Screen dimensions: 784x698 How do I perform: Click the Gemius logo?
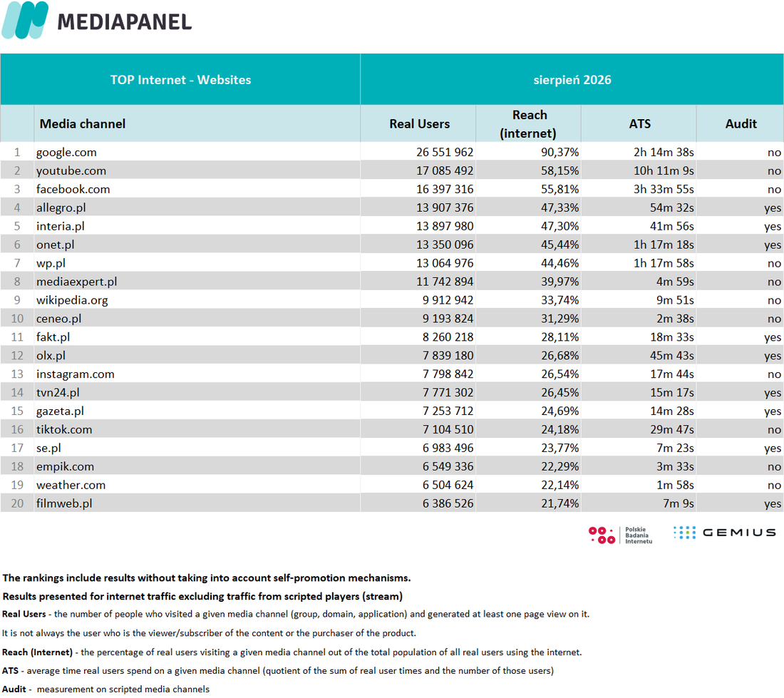(x=725, y=533)
